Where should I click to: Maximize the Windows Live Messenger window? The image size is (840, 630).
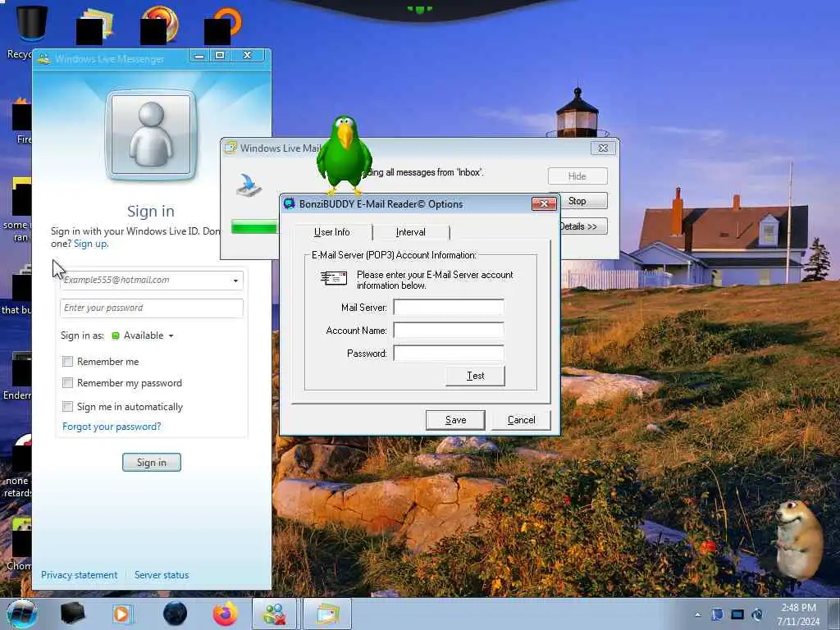pos(220,56)
